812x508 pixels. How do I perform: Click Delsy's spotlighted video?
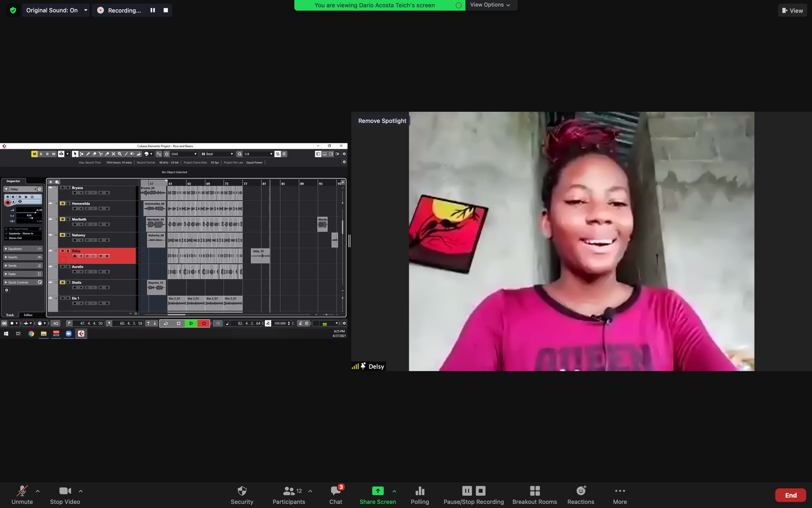coord(581,241)
